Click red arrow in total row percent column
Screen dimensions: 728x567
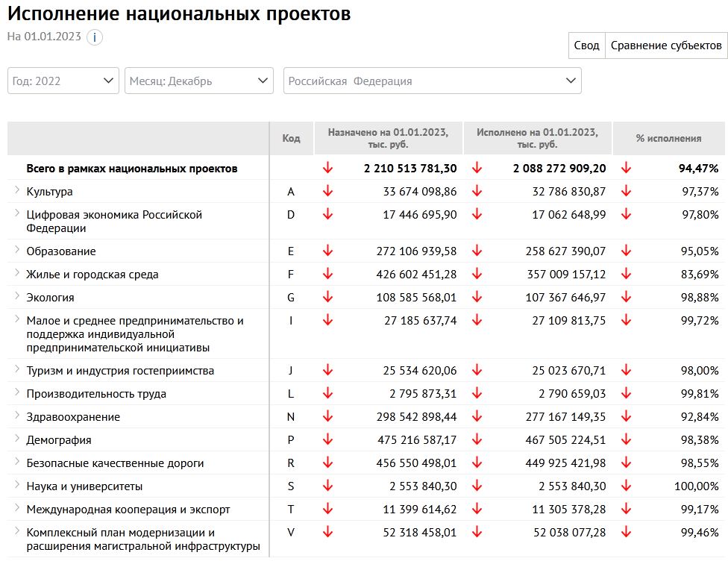point(626,169)
